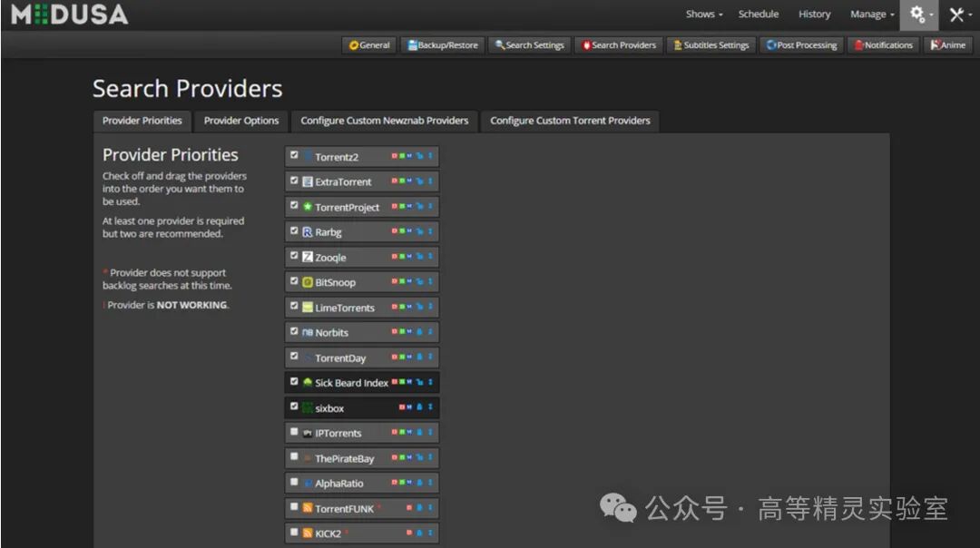The height and width of the screenshot is (548, 980).
Task: Open Subtitles Settings
Action: [711, 45]
